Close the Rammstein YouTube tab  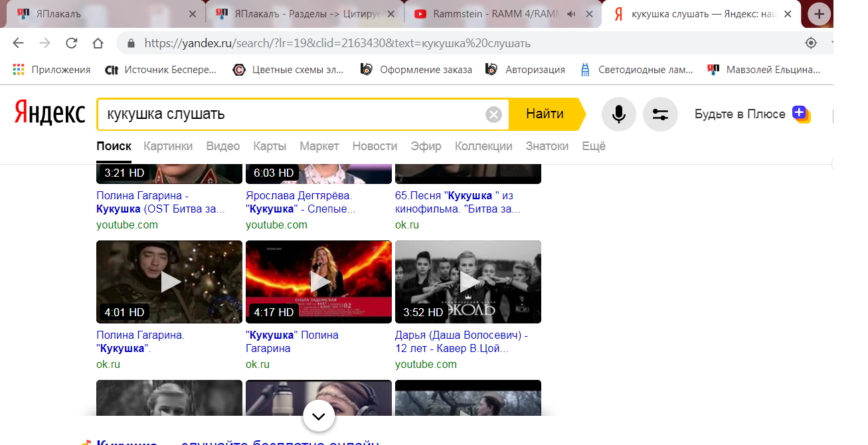click(588, 14)
